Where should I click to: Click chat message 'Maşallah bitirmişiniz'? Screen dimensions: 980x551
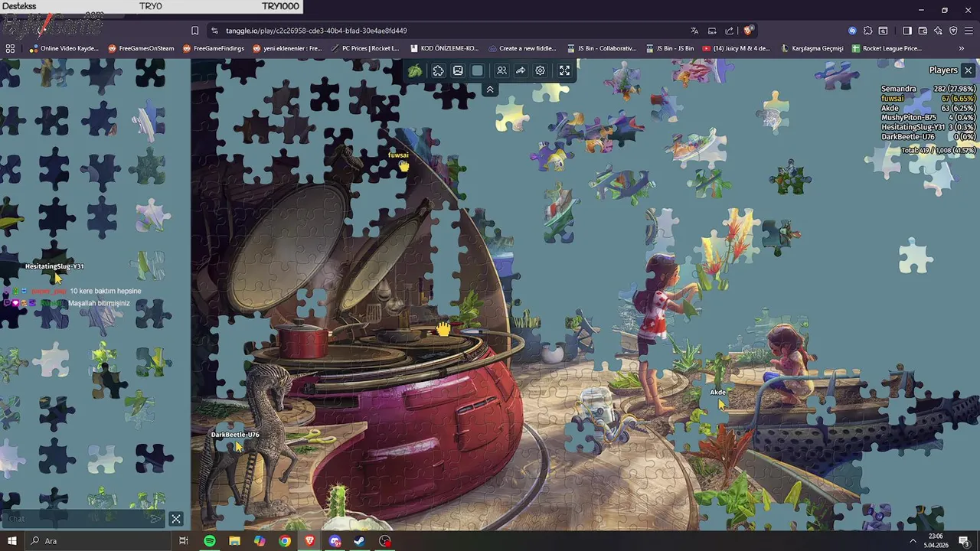(x=100, y=304)
